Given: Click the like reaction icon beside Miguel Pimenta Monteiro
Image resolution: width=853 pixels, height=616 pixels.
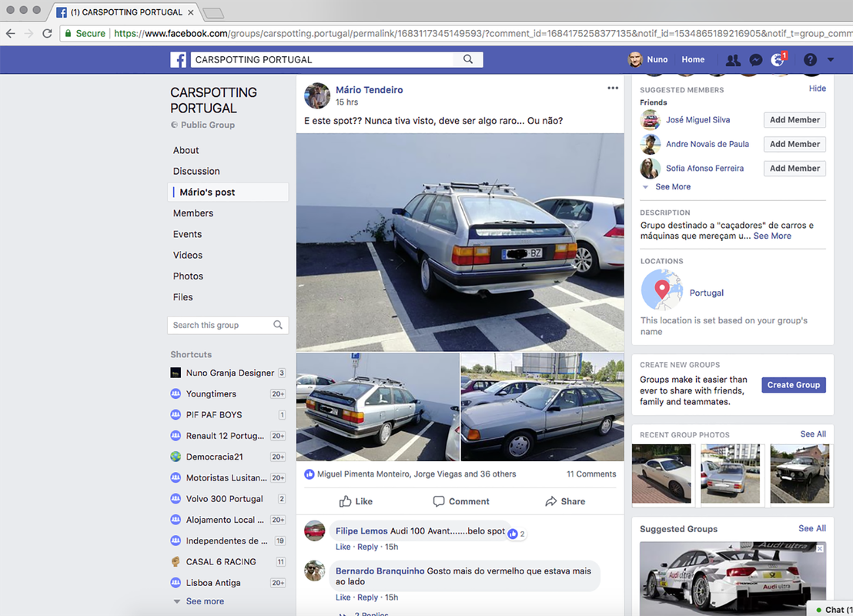Looking at the screenshot, I should (x=309, y=474).
